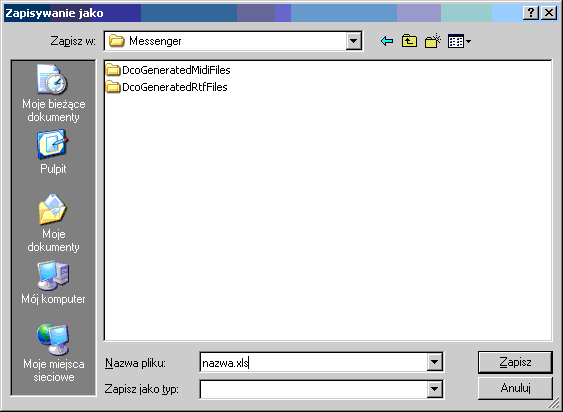
Task: Close the Zapisywanie jako dialog
Action: (x=549, y=13)
